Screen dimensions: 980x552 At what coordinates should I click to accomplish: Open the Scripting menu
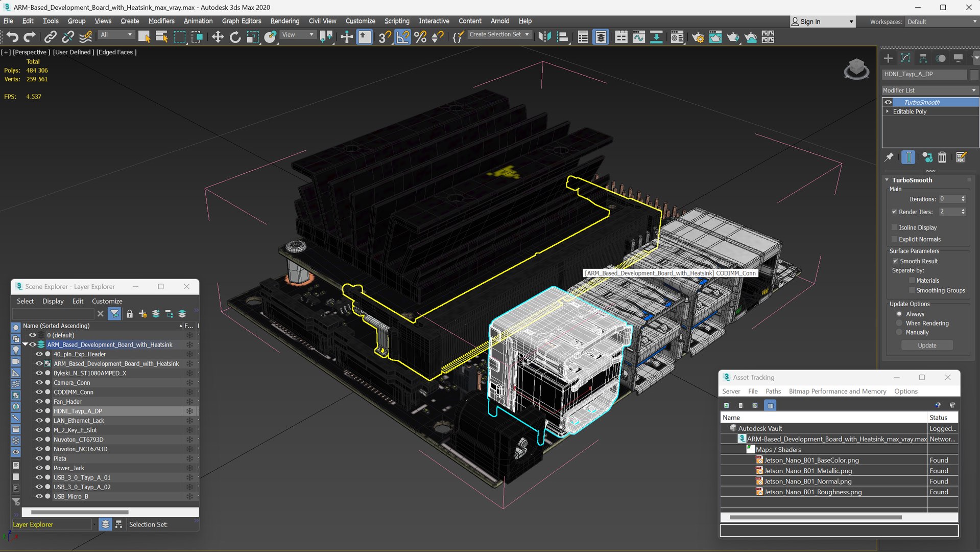pos(397,21)
